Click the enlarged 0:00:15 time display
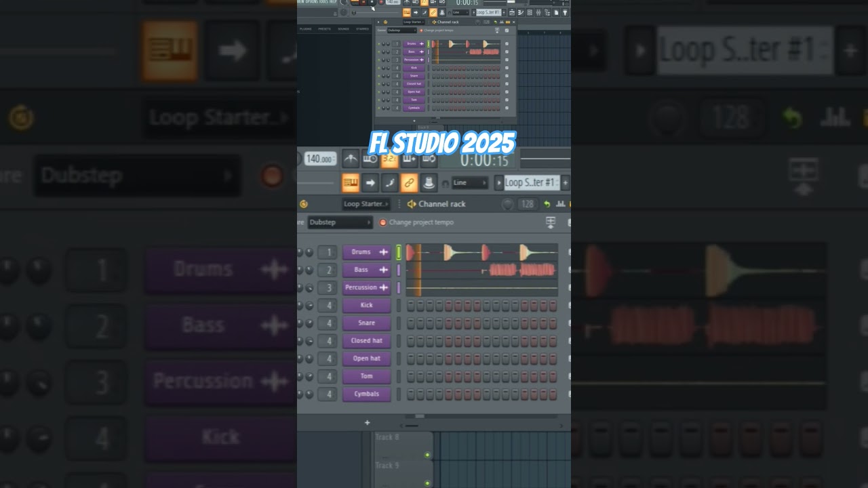 [484, 159]
